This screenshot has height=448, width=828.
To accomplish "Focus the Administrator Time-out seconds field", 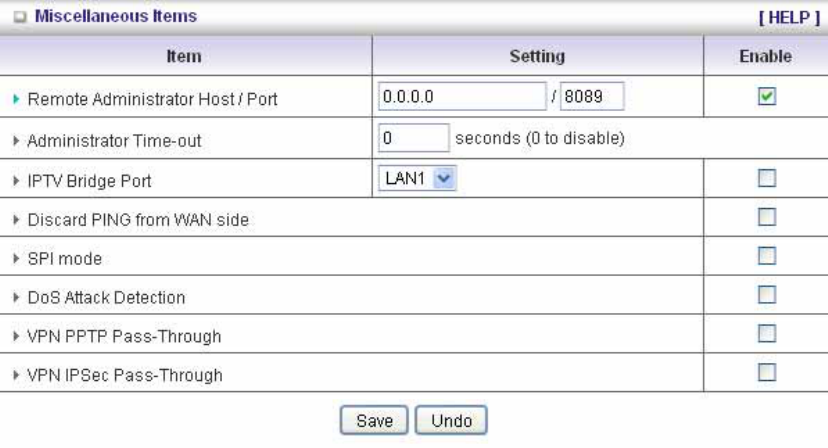I will point(413,138).
